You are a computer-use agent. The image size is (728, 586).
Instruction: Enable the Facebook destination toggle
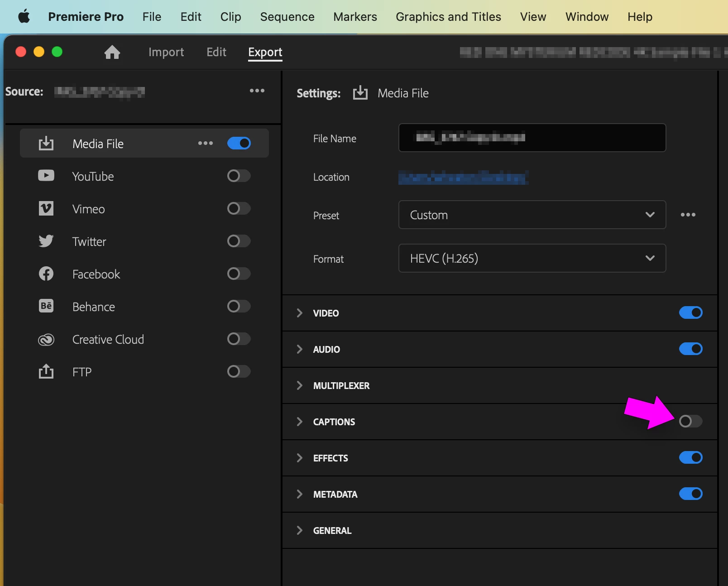click(239, 274)
